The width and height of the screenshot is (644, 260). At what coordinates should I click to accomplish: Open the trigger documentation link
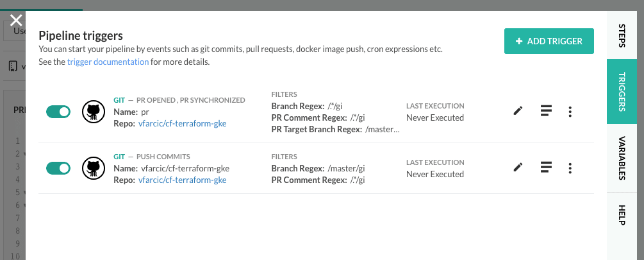[x=108, y=62]
